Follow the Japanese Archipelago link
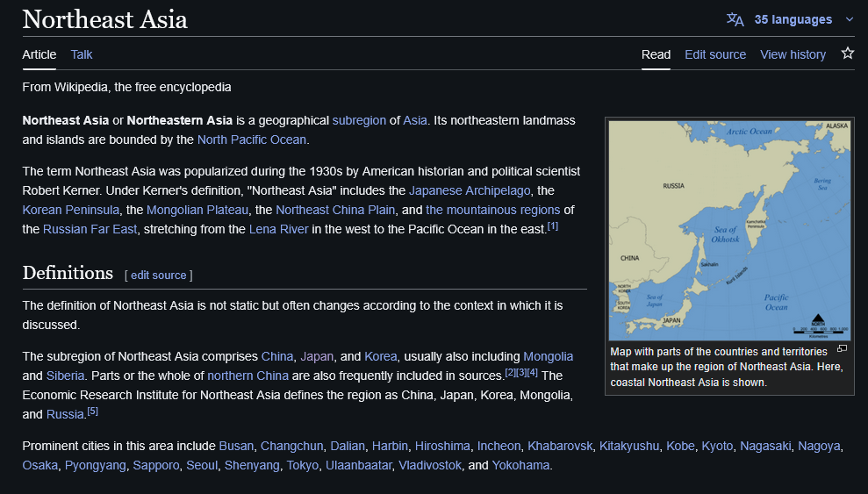The width and height of the screenshot is (868, 494). click(469, 190)
